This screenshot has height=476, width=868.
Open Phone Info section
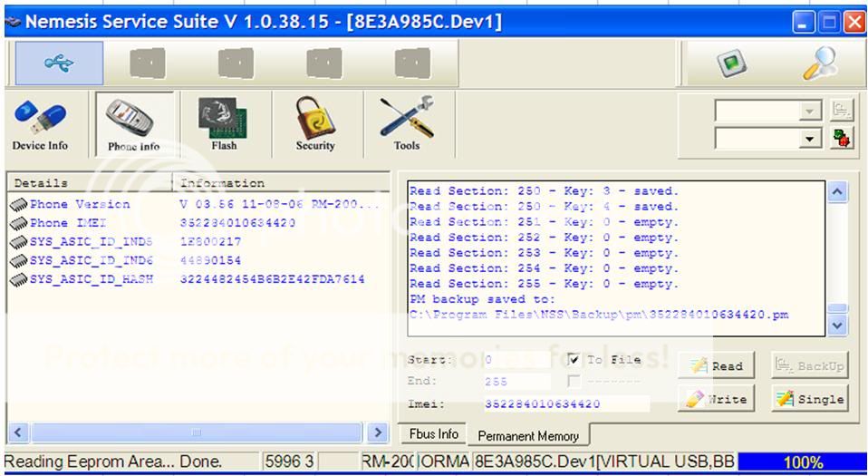pyautogui.click(x=134, y=125)
